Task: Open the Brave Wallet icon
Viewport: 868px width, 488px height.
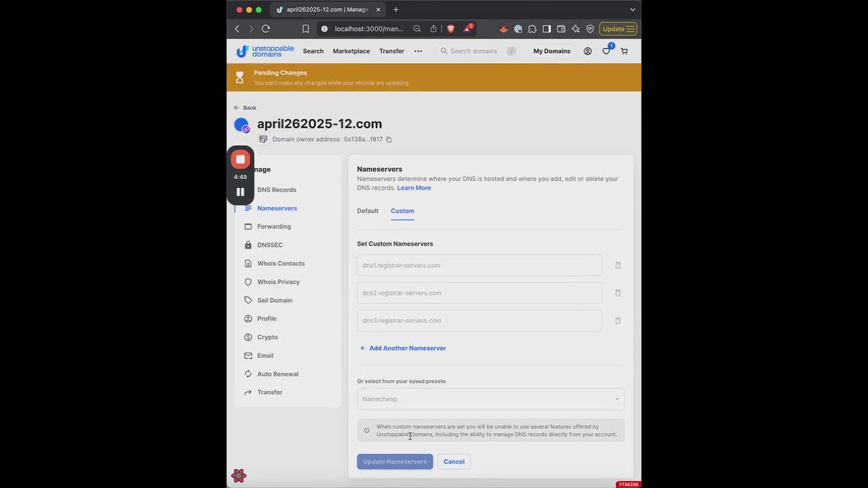Action: [x=561, y=28]
